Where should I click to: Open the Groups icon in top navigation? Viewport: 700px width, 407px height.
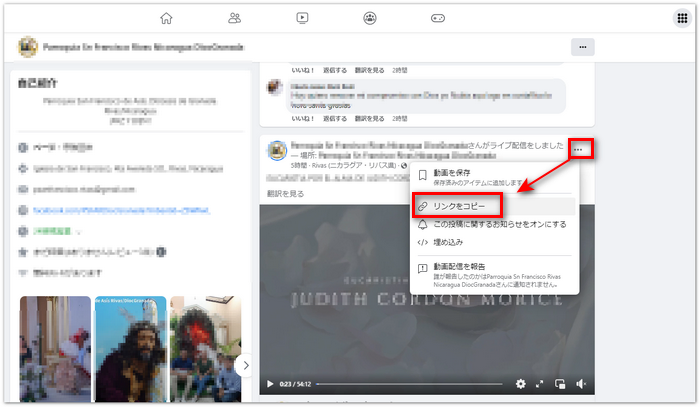370,18
